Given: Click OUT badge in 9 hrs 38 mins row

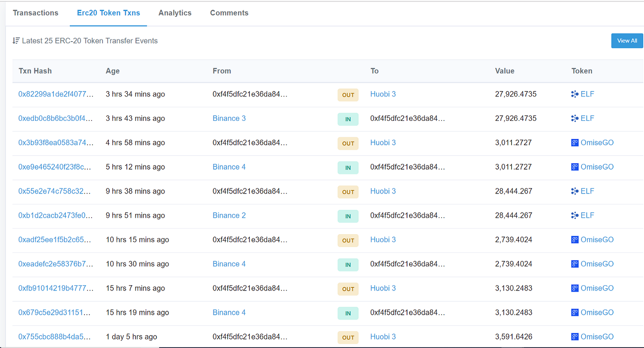Looking at the screenshot, I should pyautogui.click(x=348, y=192).
